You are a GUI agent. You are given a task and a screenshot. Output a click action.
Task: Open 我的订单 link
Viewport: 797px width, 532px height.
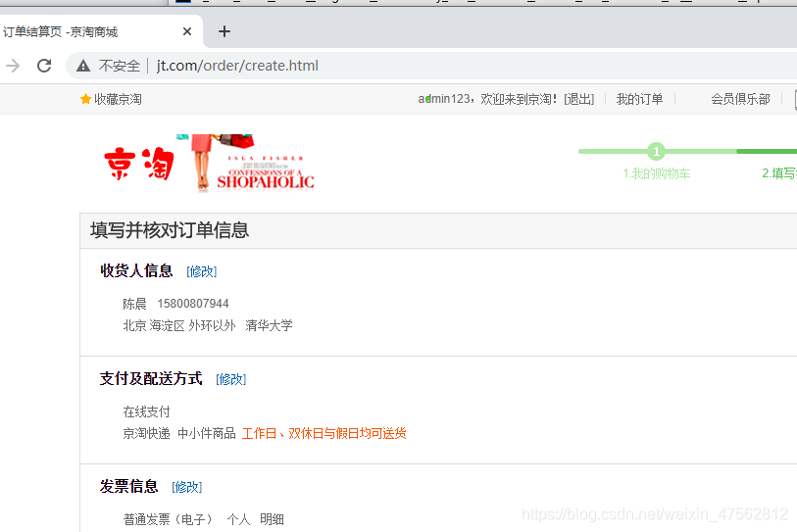(639, 99)
